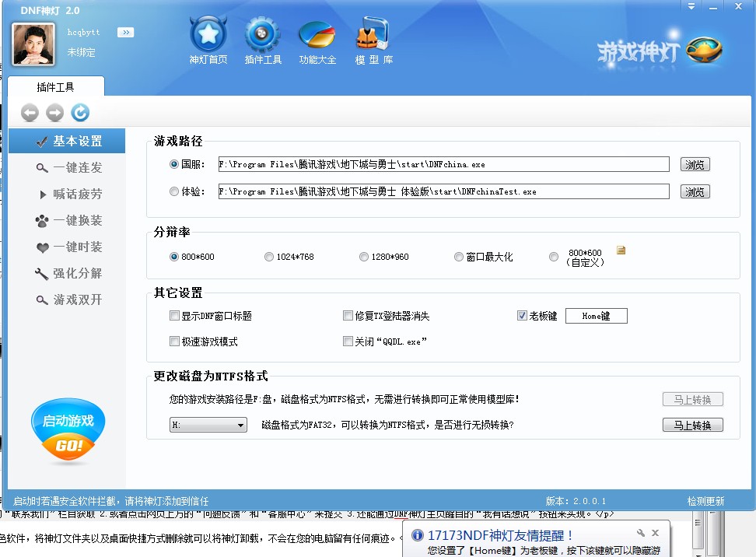Close the 17173 reminder popup
Image resolution: width=756 pixels, height=557 pixels.
point(655,533)
